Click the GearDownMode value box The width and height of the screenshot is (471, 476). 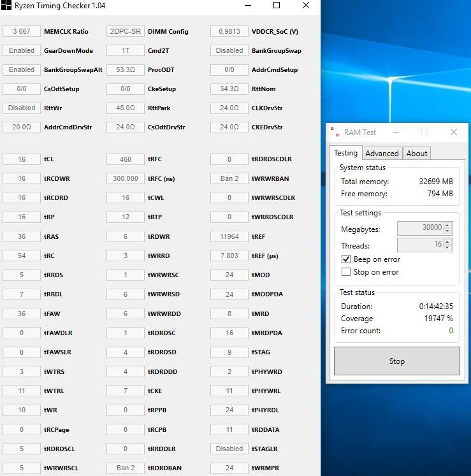(22, 50)
